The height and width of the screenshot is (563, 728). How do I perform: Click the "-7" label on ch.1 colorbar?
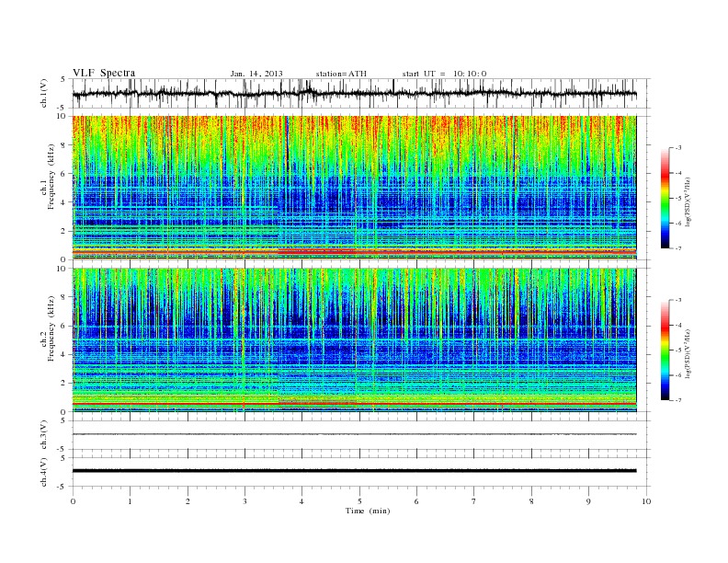pos(678,248)
